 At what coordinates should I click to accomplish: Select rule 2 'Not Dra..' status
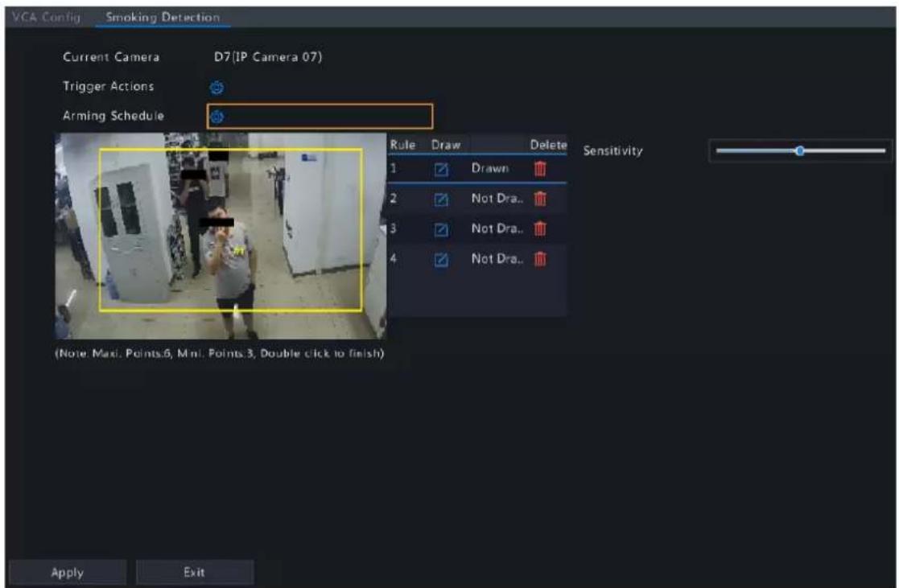pos(497,199)
